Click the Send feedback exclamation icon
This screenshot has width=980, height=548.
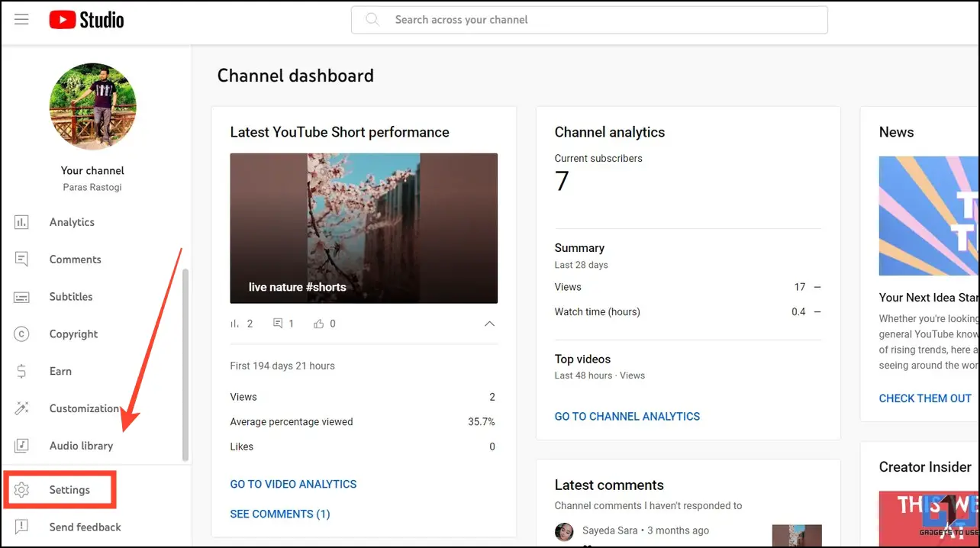click(21, 527)
